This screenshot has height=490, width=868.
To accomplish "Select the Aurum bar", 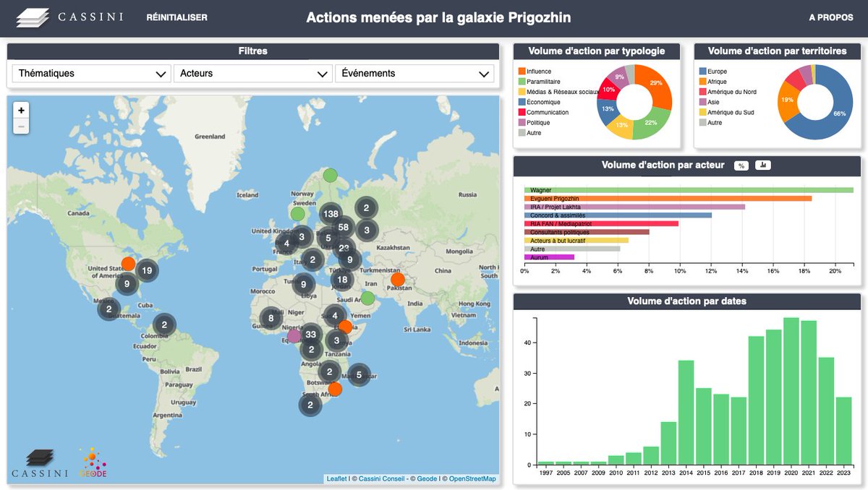I will pos(549,257).
